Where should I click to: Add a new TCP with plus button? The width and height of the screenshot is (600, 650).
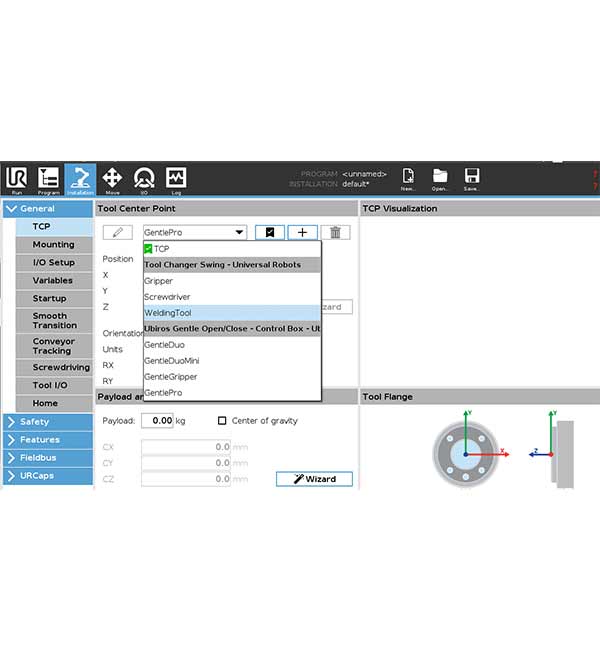tap(302, 233)
